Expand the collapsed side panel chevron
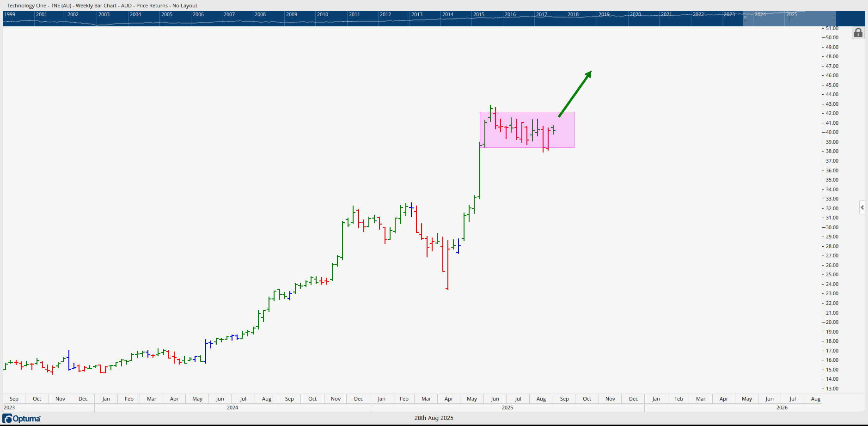Image resolution: width=868 pixels, height=426 pixels. pos(862,207)
